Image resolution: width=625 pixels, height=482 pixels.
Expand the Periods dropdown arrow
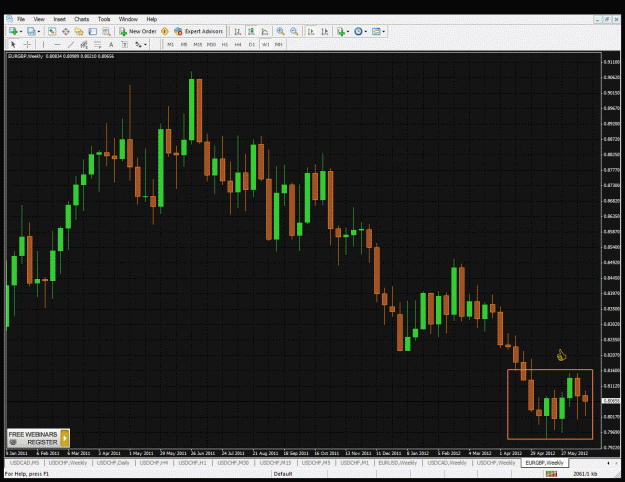pos(366,31)
